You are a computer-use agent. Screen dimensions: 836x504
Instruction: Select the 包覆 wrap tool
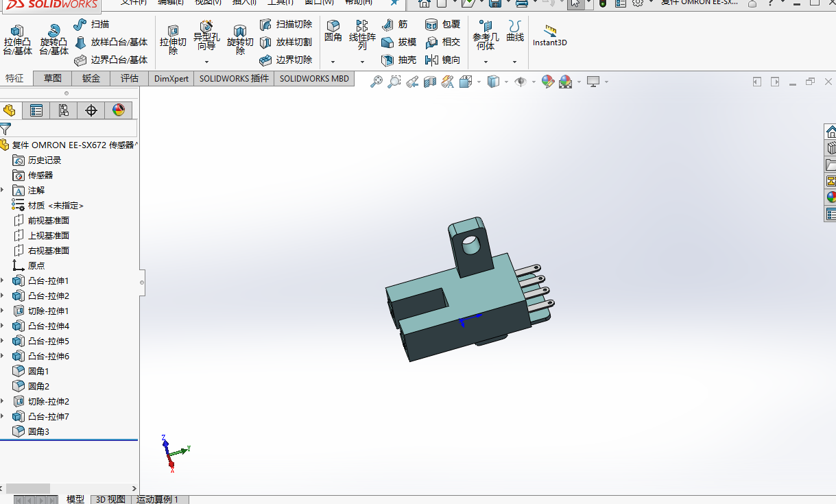[442, 25]
